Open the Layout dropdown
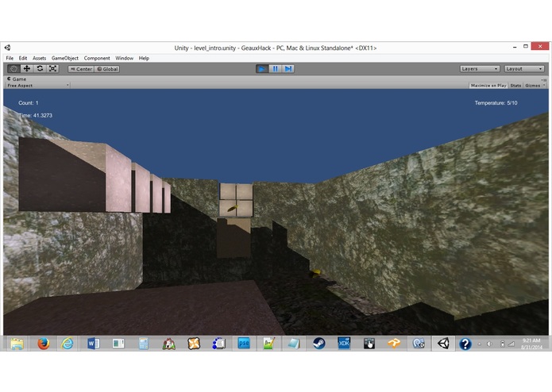Image resolution: width=552 pixels, height=392 pixels. 524,68
